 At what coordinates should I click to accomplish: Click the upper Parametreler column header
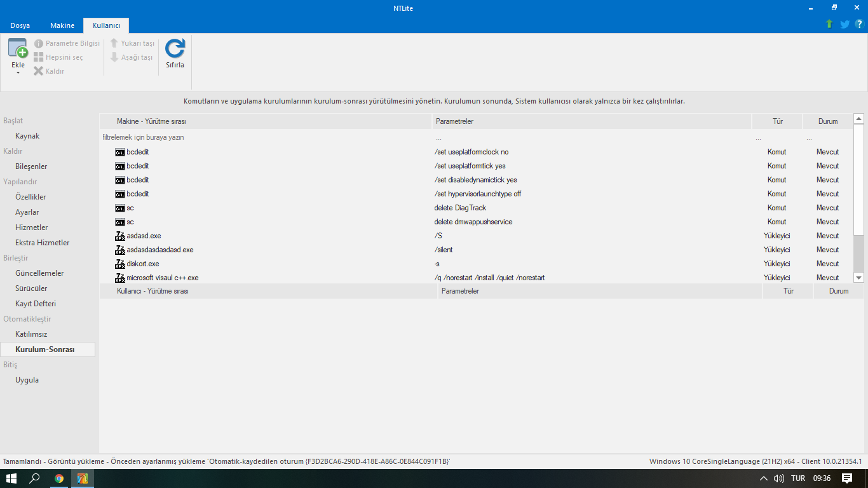click(592, 121)
